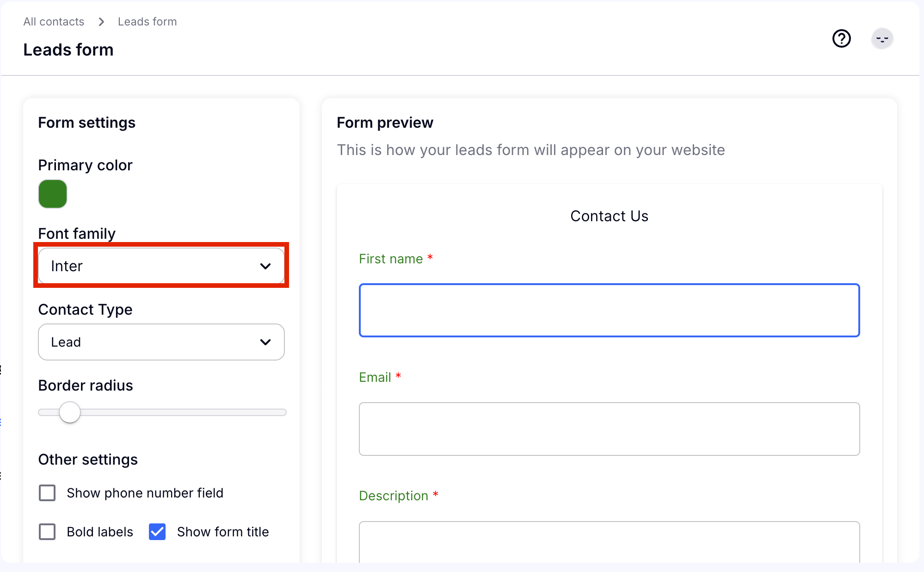
Task: Uncheck Show form title checkbox
Action: (157, 532)
